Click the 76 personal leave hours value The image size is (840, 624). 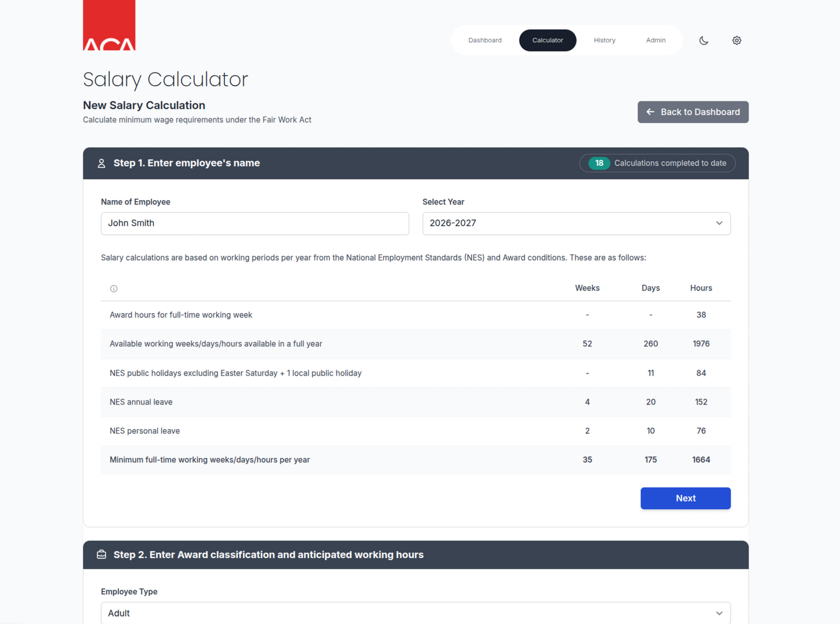[701, 431]
